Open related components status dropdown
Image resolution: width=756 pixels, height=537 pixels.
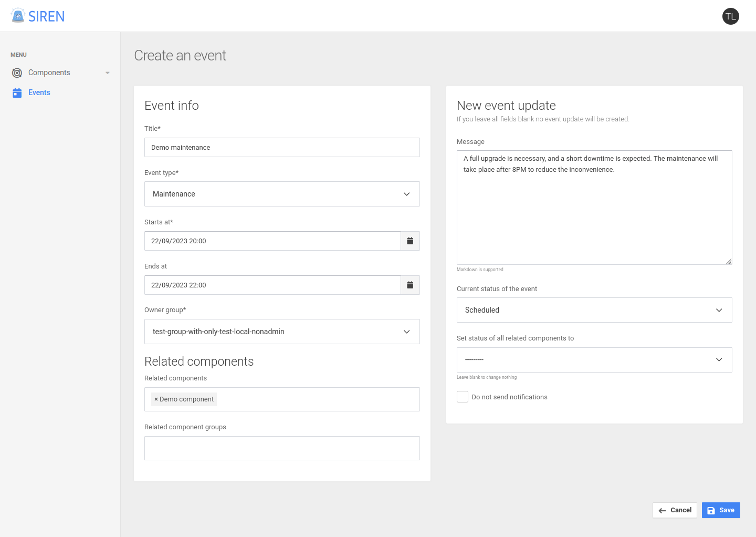[594, 360]
